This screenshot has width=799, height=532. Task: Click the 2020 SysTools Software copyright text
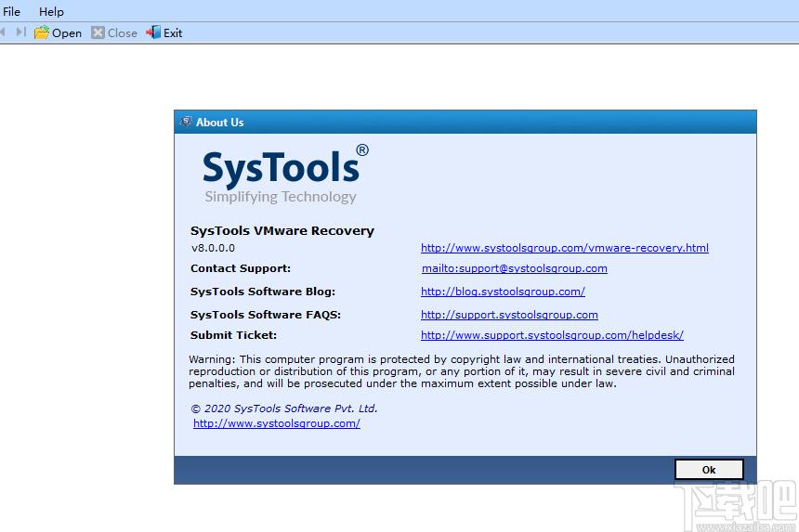click(x=284, y=409)
